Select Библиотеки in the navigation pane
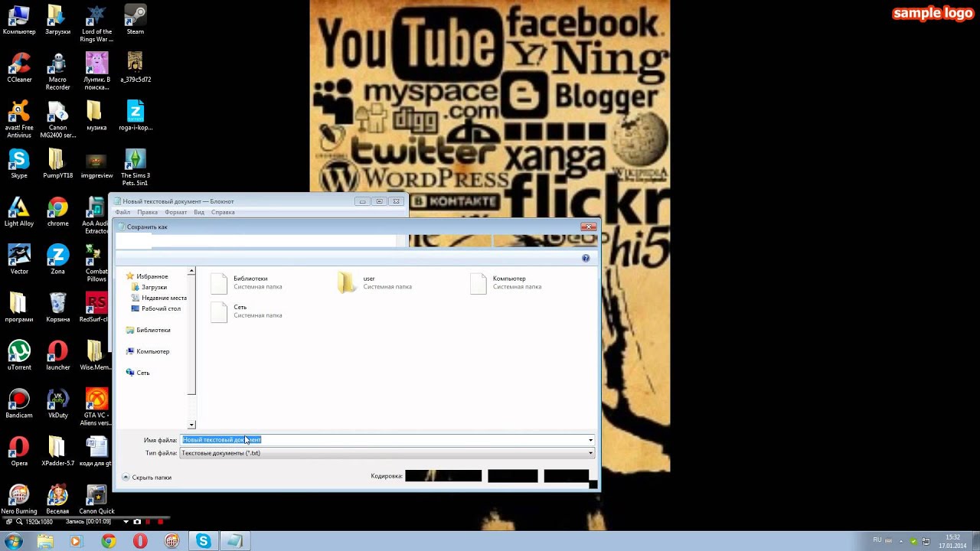 point(148,330)
